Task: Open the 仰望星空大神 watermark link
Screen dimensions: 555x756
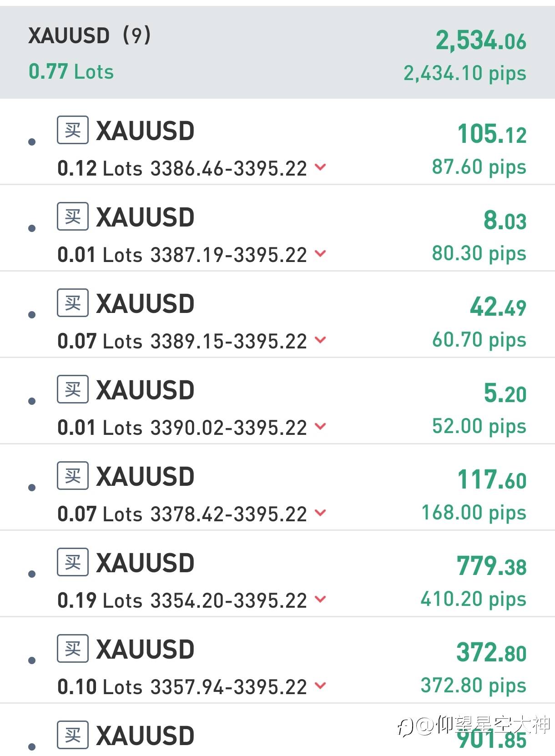Action: point(474,725)
